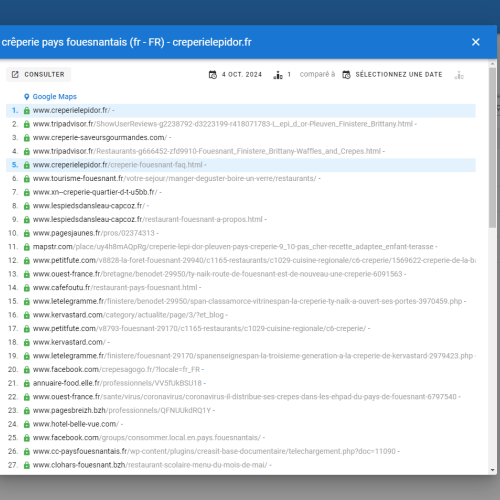Viewport: 500px width, 500px height.
Task: Click the green lock icon on result 5
Action: 27,165
